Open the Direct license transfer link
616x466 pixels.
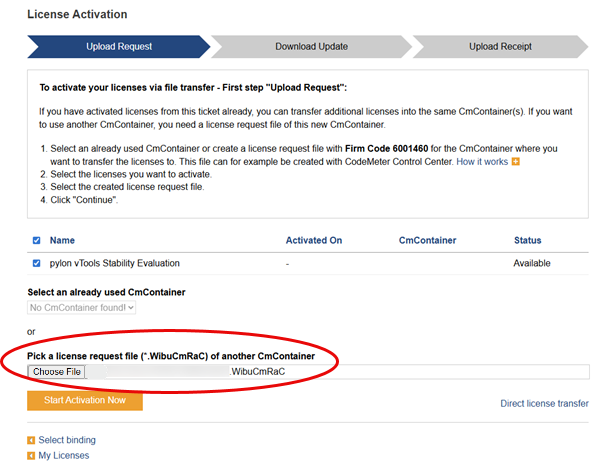click(544, 404)
